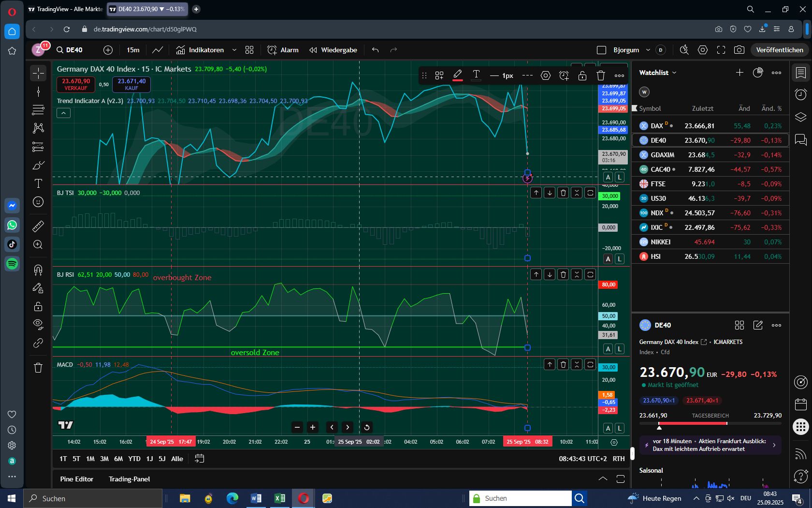Toggle hide all drawings eye icon

pos(38,324)
